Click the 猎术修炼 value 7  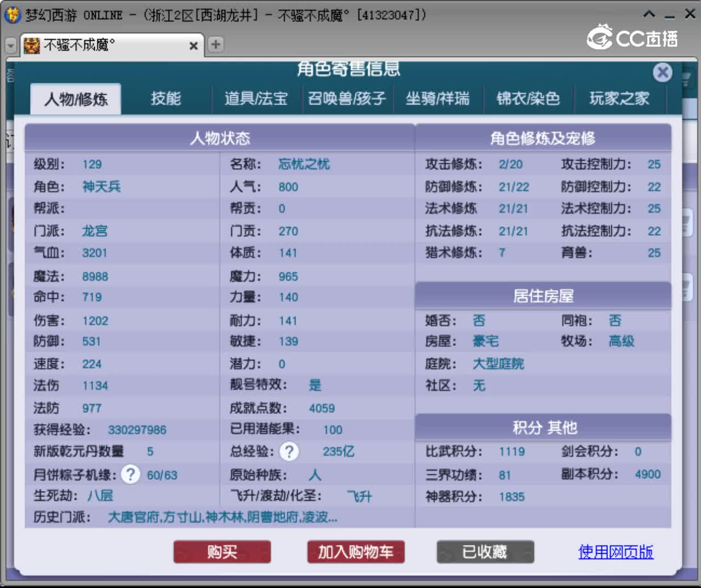[502, 253]
